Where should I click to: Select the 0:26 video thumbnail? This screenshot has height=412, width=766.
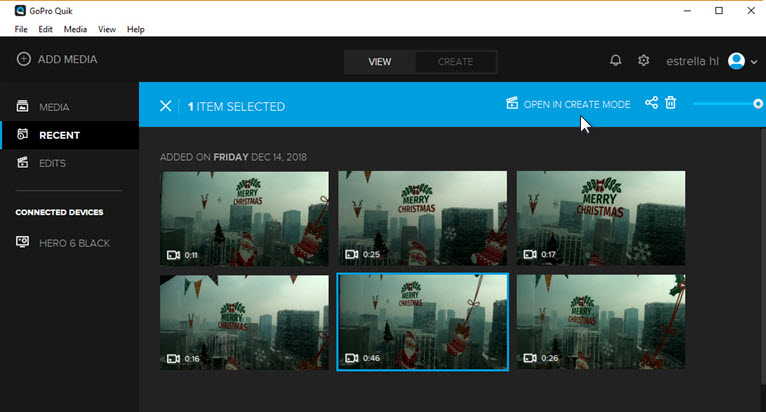pos(601,322)
